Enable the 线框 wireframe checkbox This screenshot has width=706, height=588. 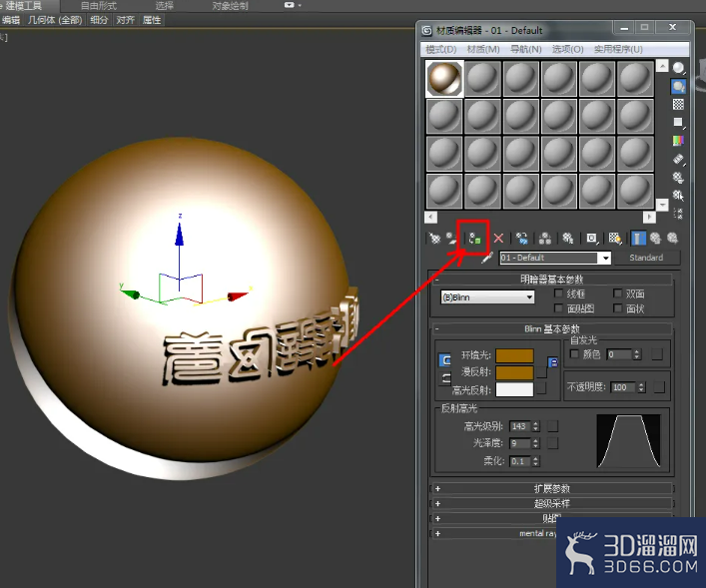tap(558, 294)
